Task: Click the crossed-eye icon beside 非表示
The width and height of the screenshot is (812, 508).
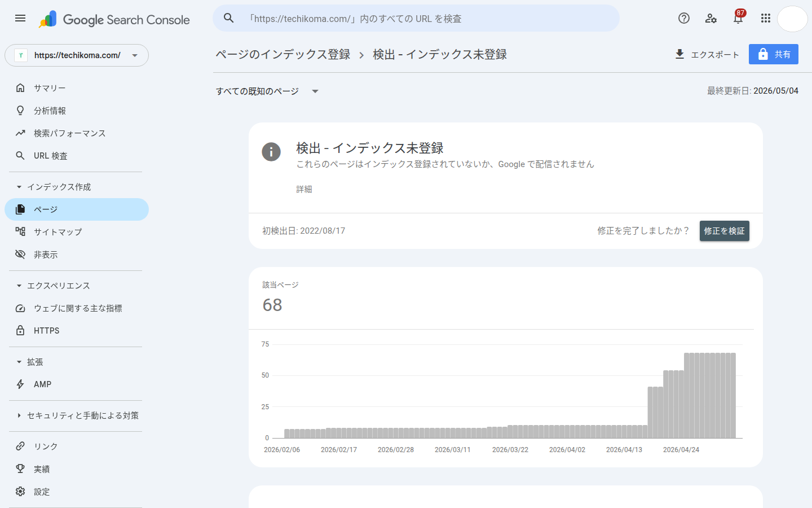Action: (x=20, y=254)
